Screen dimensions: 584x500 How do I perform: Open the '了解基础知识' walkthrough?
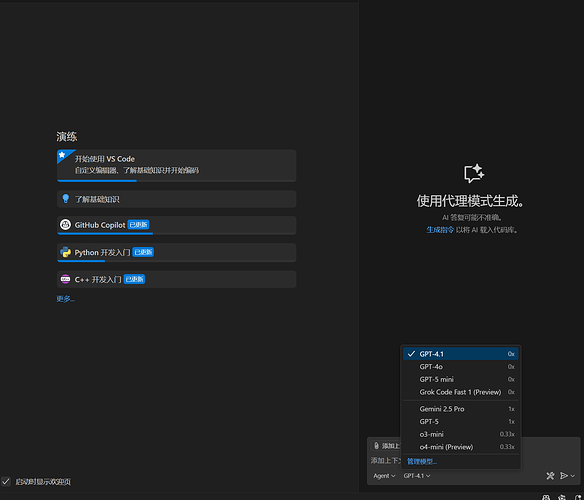click(x=177, y=199)
